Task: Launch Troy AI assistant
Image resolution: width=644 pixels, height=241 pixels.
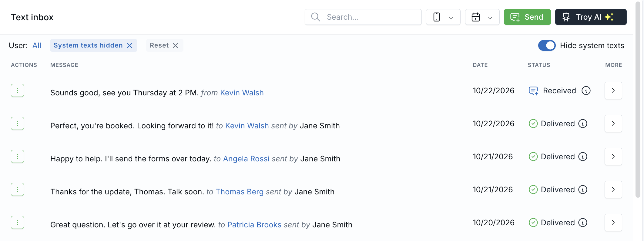Action: (591, 17)
